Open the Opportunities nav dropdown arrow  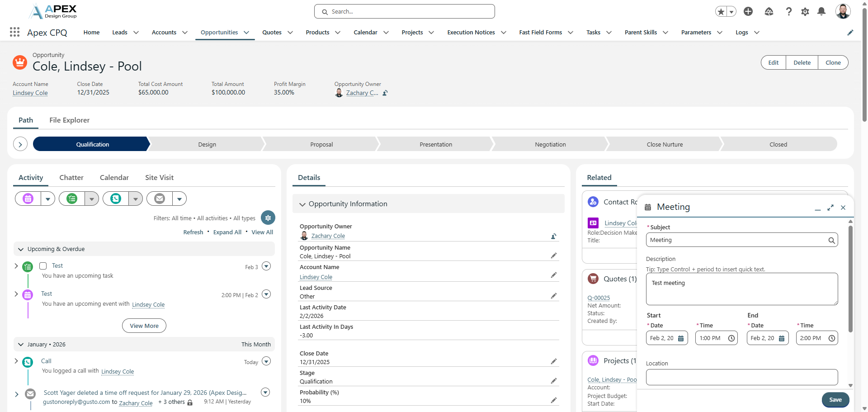pos(246,33)
